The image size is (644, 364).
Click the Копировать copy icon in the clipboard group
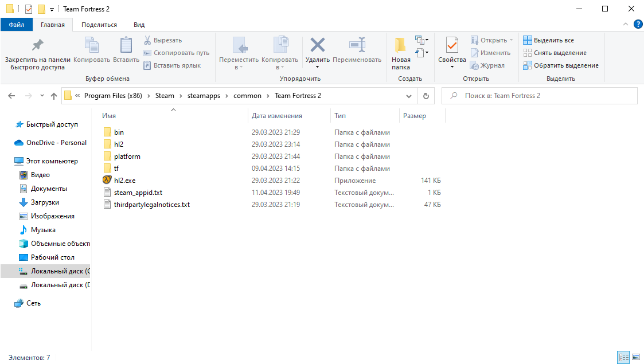tap(92, 45)
